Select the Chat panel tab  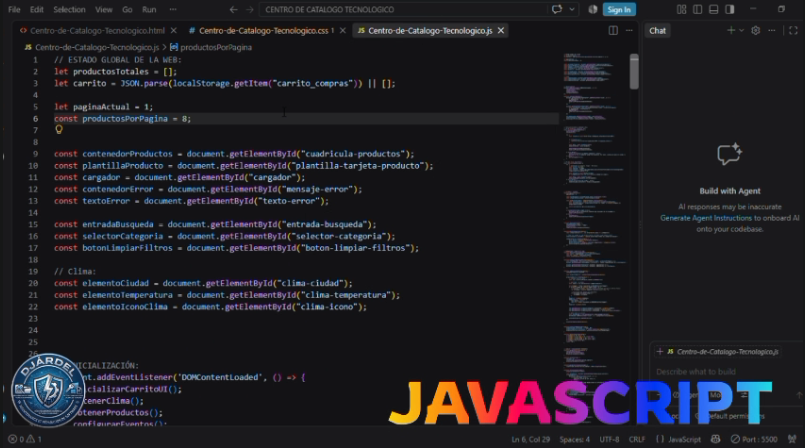657,31
